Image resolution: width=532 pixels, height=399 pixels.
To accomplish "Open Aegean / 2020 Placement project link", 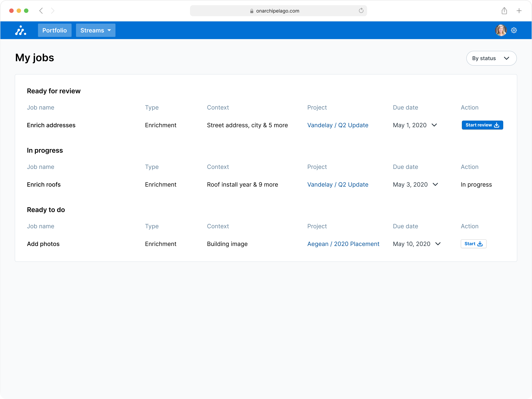I will click(x=343, y=244).
